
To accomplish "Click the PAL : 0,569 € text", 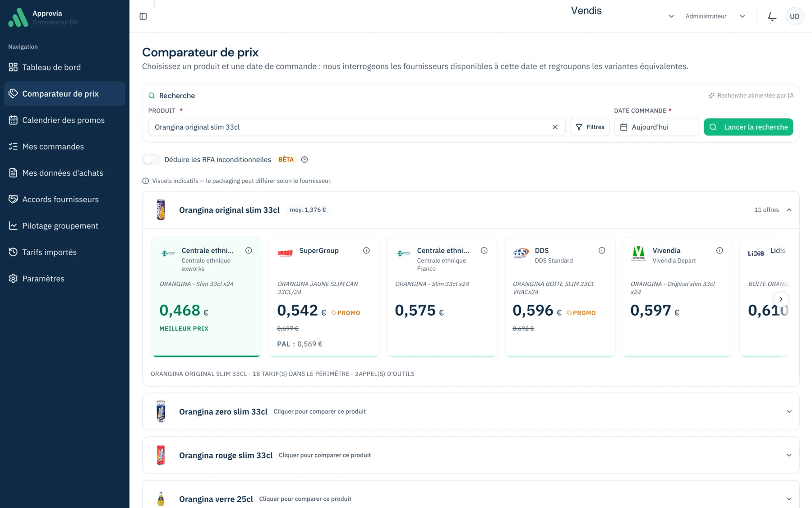I will (x=300, y=344).
